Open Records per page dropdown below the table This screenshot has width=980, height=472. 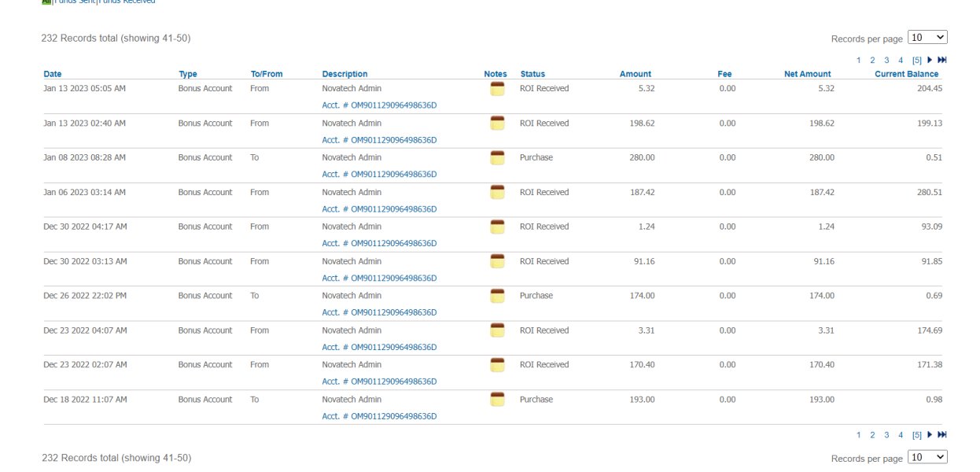click(927, 457)
